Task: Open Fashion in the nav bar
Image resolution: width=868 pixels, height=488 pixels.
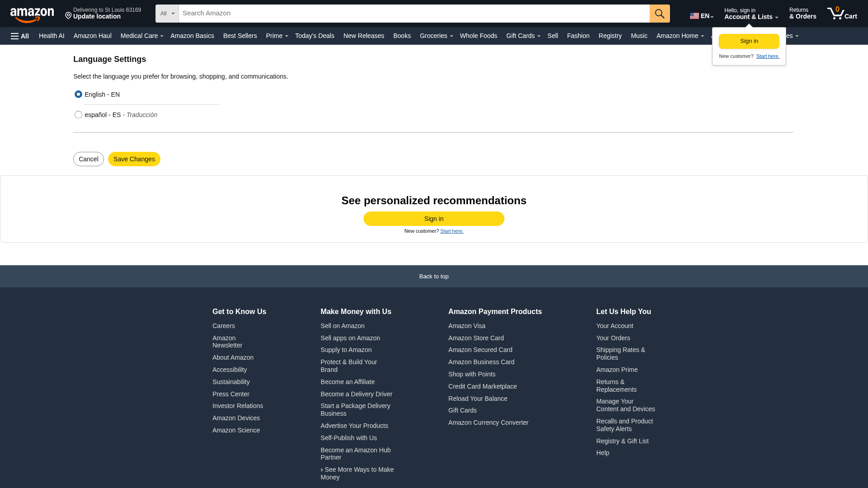Action: pyautogui.click(x=578, y=36)
